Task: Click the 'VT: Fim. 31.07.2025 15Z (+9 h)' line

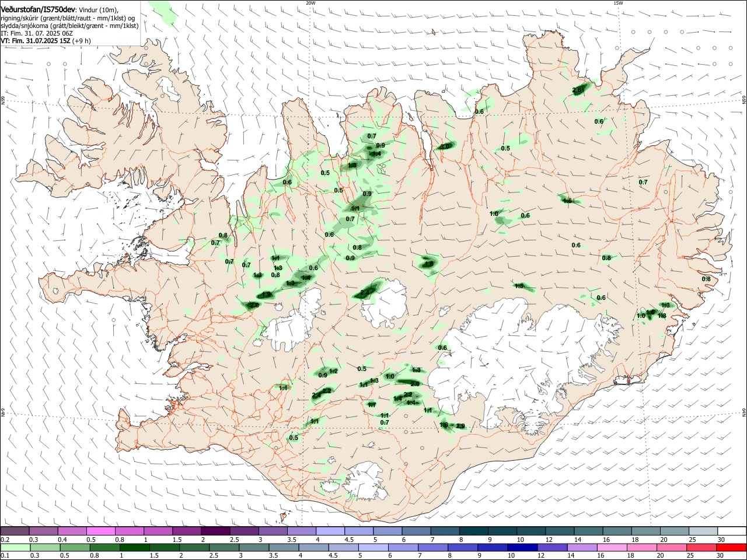Action: [x=46, y=41]
